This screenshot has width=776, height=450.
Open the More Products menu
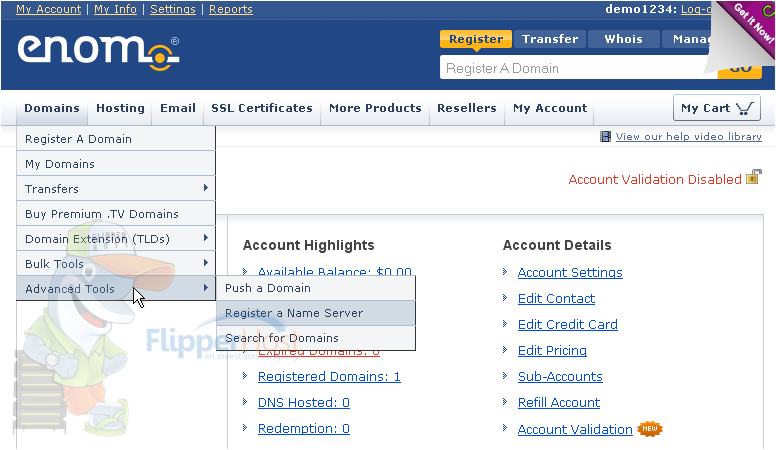pos(375,108)
